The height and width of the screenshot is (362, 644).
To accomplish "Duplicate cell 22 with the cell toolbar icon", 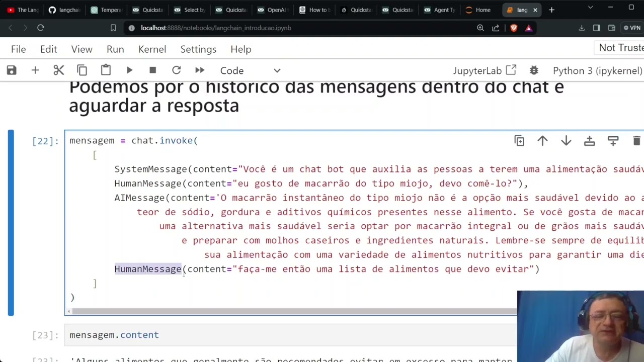I will click(519, 141).
